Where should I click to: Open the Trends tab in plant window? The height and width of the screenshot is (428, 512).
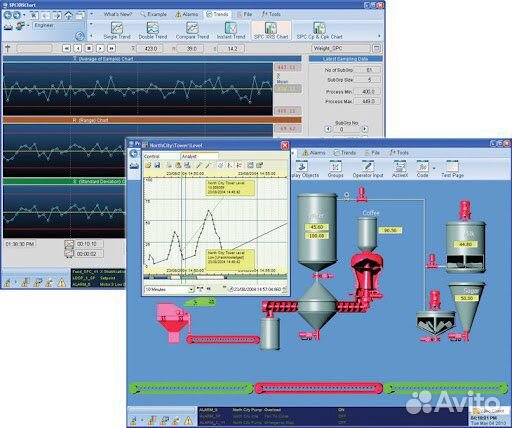(x=345, y=153)
